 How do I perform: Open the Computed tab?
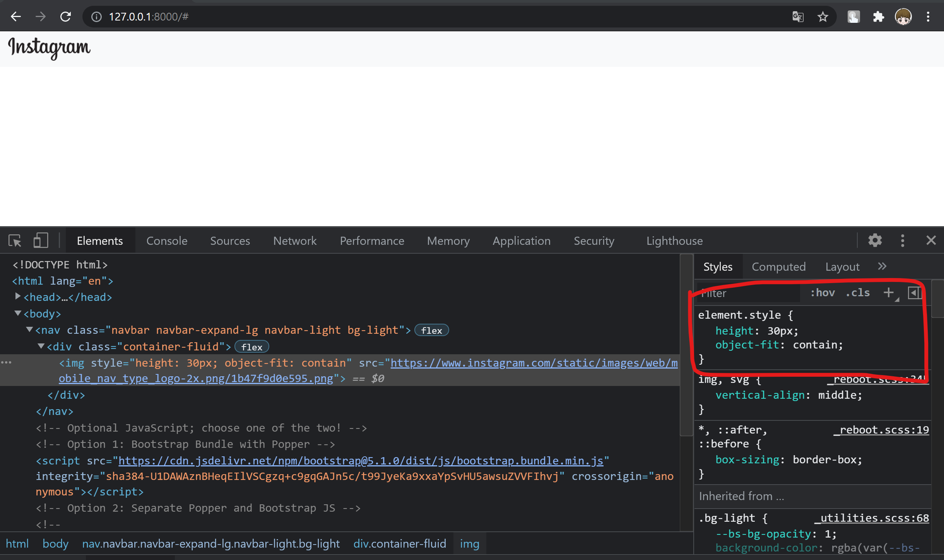pyautogui.click(x=778, y=266)
